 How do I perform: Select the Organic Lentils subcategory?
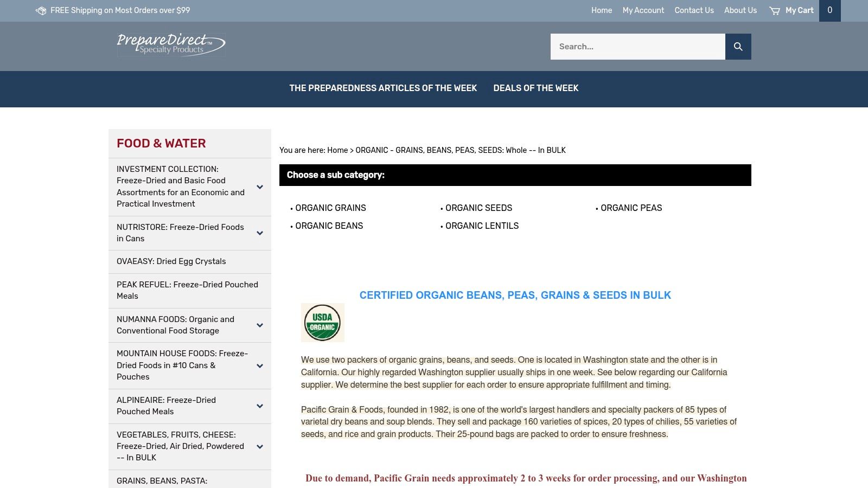click(x=482, y=226)
